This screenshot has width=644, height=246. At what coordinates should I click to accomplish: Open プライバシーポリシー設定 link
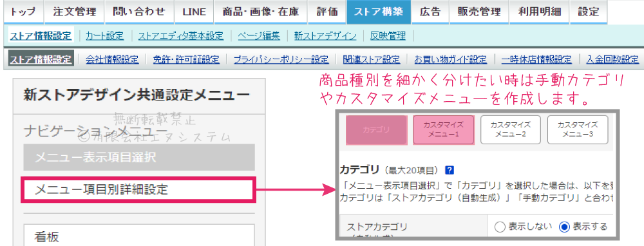tap(281, 59)
